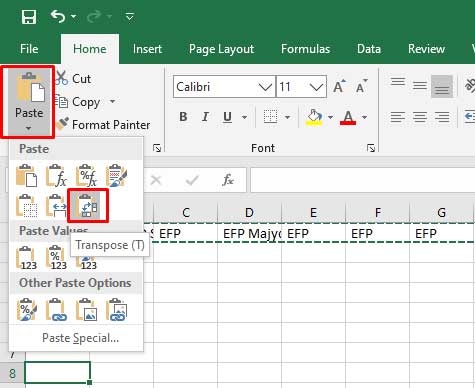Apply yellow Fill Color bucket

pos(314,117)
